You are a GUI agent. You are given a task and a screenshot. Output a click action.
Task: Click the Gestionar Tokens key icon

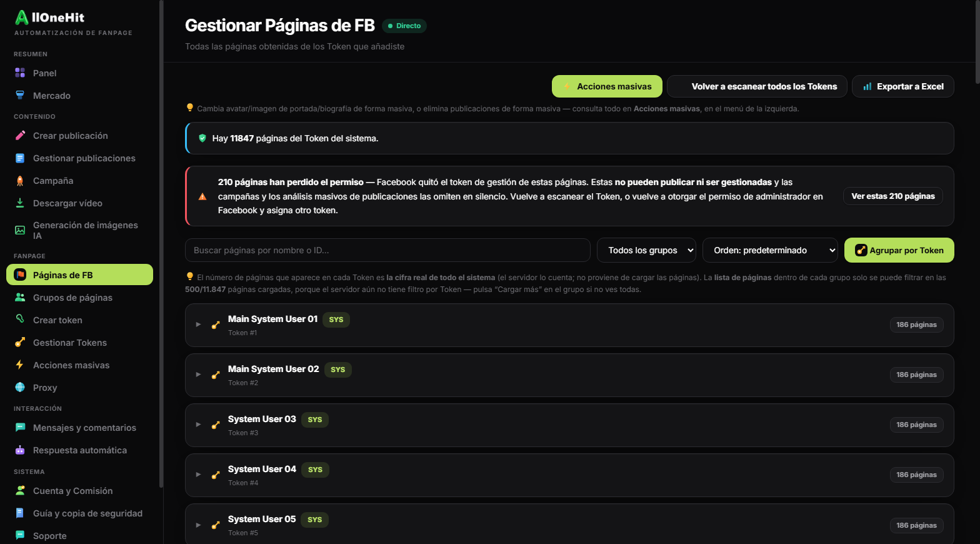coord(20,343)
